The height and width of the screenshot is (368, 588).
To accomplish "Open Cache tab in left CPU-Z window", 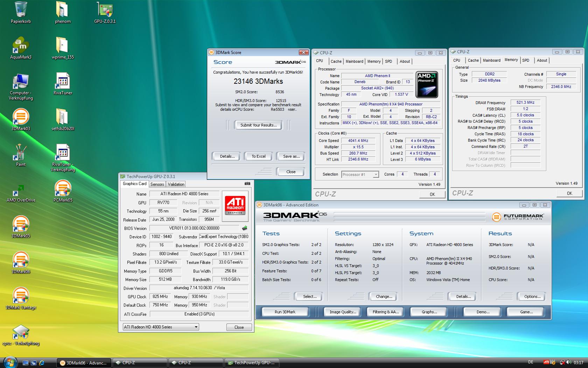I will click(x=336, y=61).
